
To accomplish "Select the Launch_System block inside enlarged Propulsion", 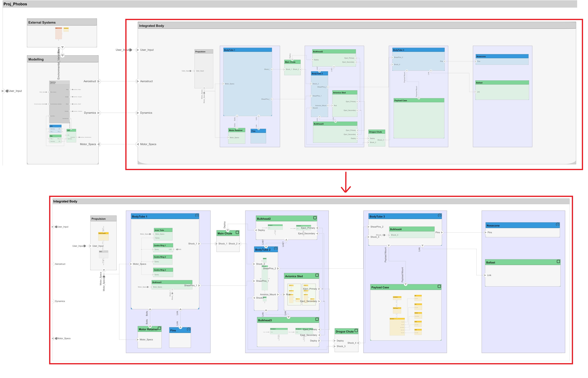I will (103, 236).
